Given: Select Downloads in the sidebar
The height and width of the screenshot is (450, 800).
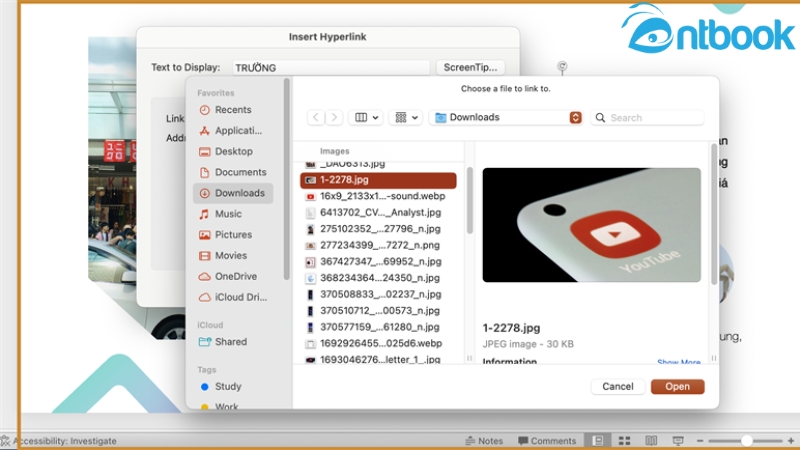Looking at the screenshot, I should tap(233, 193).
